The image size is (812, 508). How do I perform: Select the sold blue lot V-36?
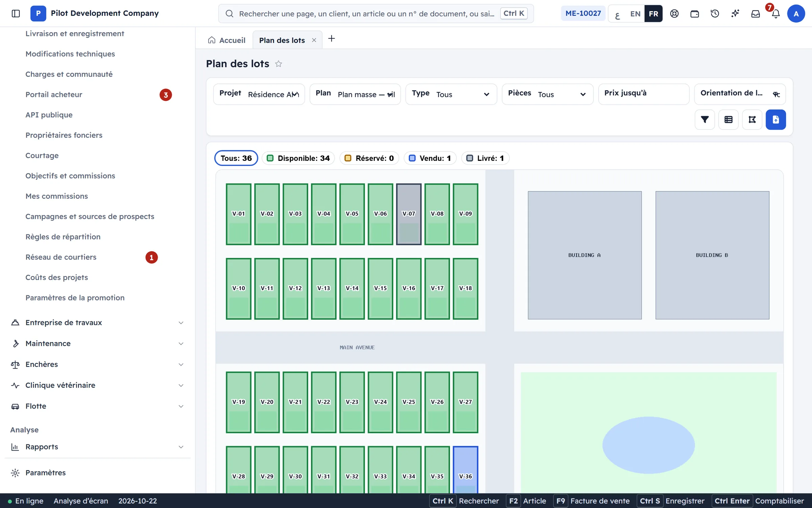pyautogui.click(x=465, y=470)
